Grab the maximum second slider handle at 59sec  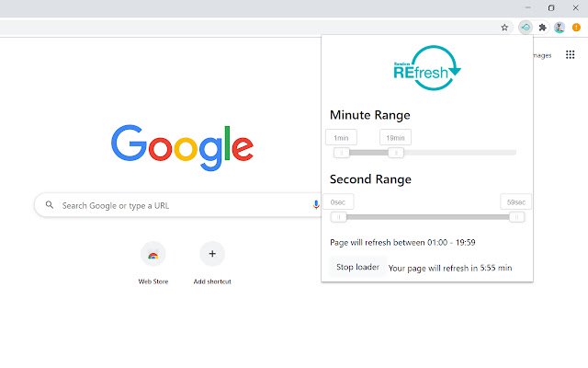[x=516, y=217]
